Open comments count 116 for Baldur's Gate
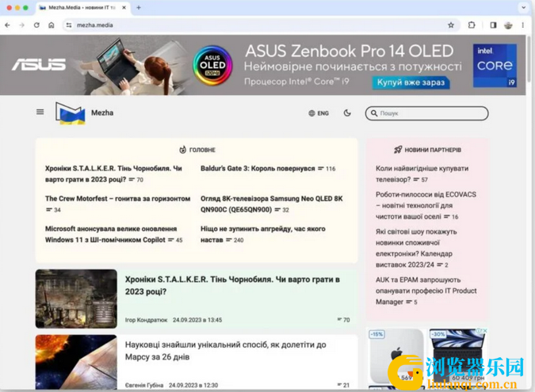This screenshot has height=392, width=535. point(327,169)
